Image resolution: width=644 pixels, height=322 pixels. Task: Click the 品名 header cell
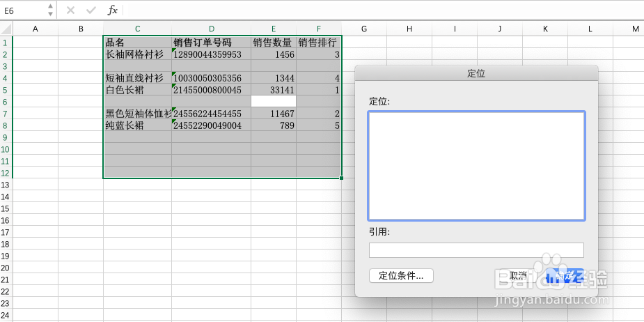(138, 43)
